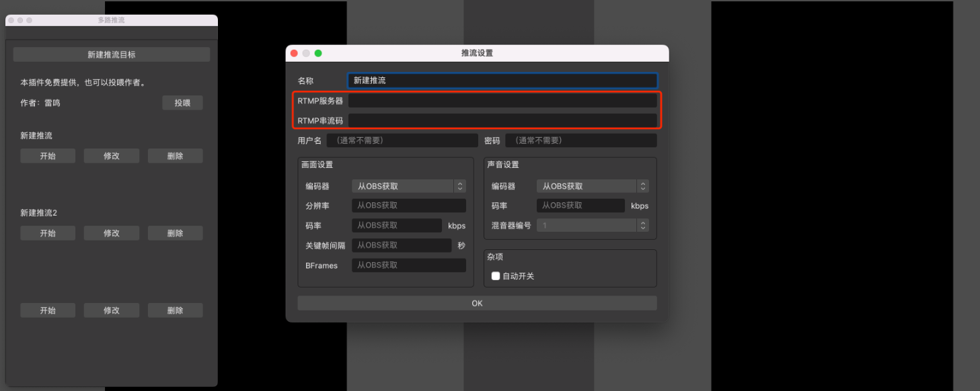Screen dimensions: 980x391
Task: Click 修改 under 新建推流2
Action: pos(112,233)
